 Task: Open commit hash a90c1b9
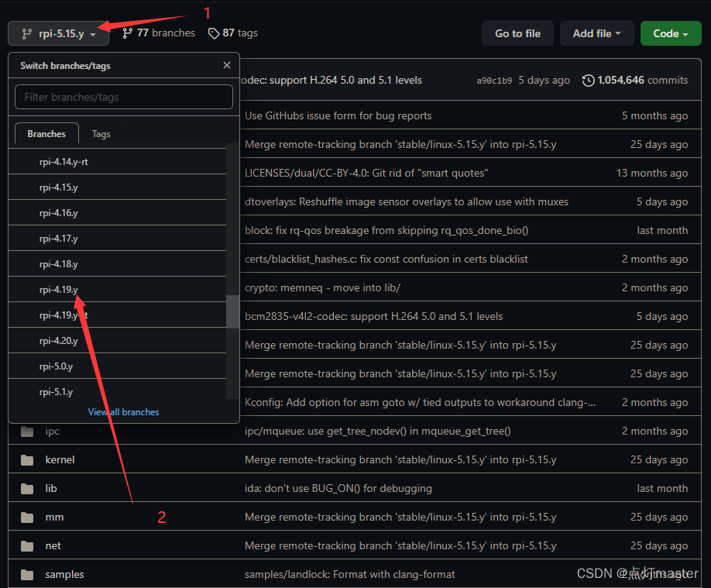coord(494,81)
